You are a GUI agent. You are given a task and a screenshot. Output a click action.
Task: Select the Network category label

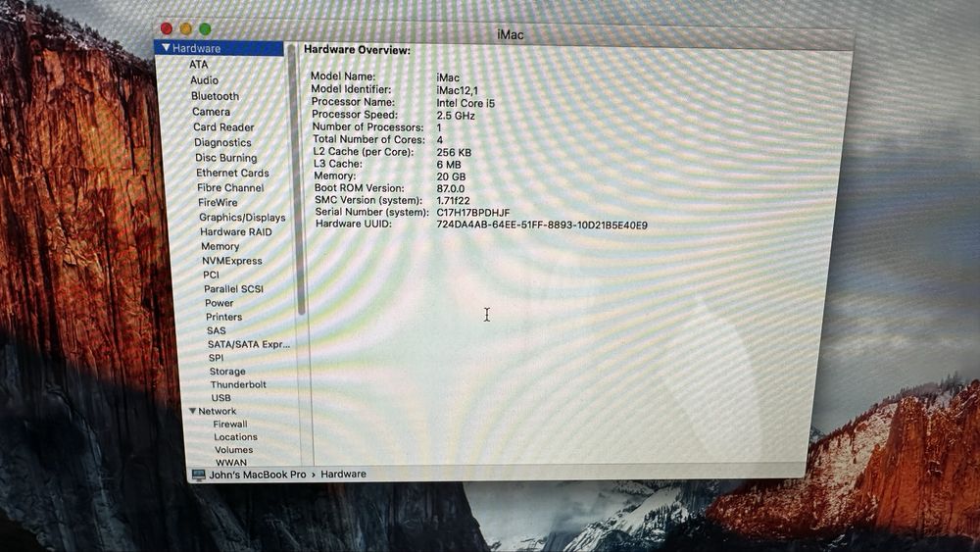point(217,411)
